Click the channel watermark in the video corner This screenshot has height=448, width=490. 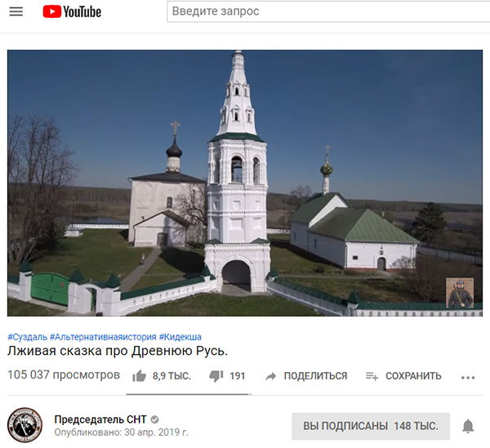459,293
